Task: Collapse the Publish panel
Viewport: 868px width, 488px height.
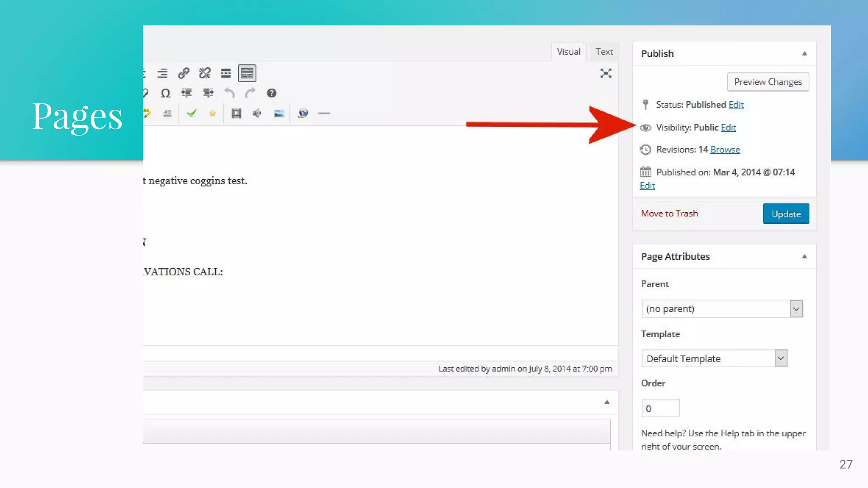Action: pos(804,54)
